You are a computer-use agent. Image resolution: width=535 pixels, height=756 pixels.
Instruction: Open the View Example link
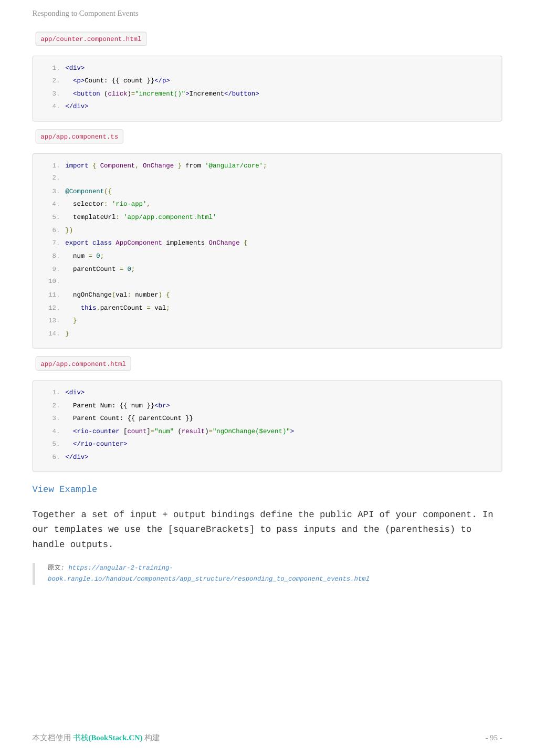pos(65,489)
